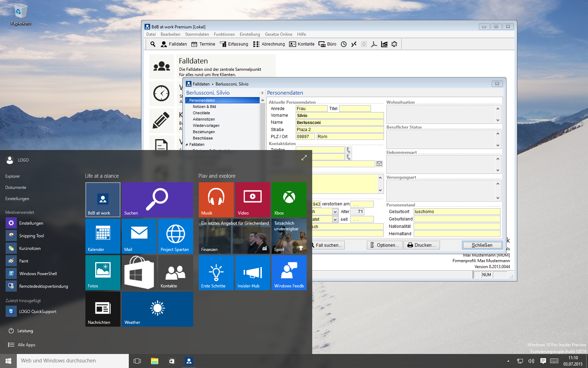Open the Xbox start tile
588x368 pixels.
click(289, 200)
